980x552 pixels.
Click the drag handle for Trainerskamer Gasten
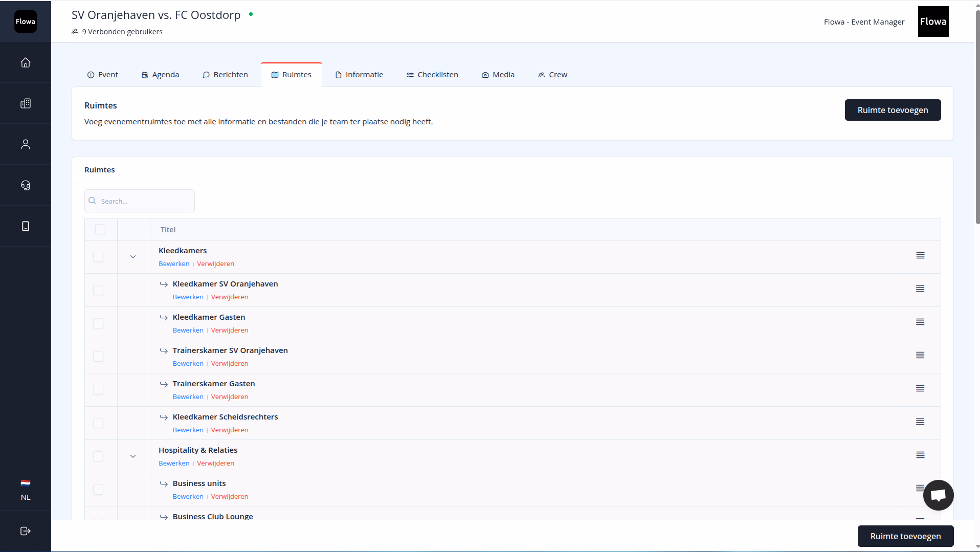[920, 388]
